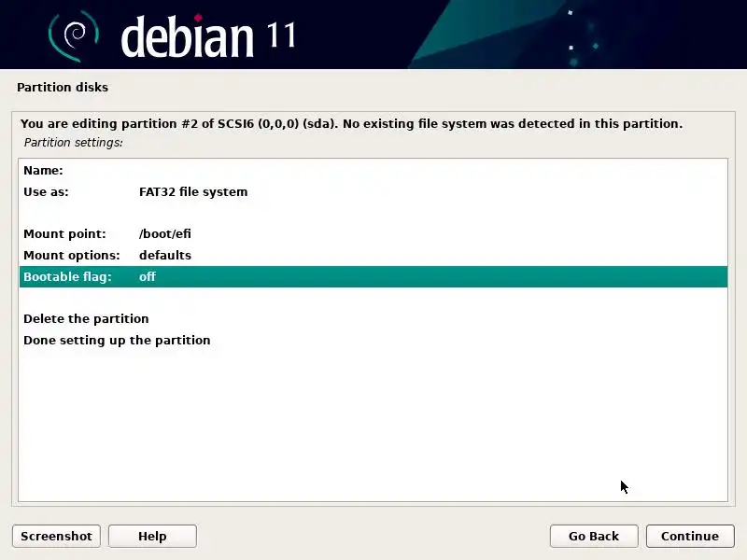Screen dimensions: 747x560
Task: Change the Mount point /boot/efi setting
Action: (x=373, y=234)
